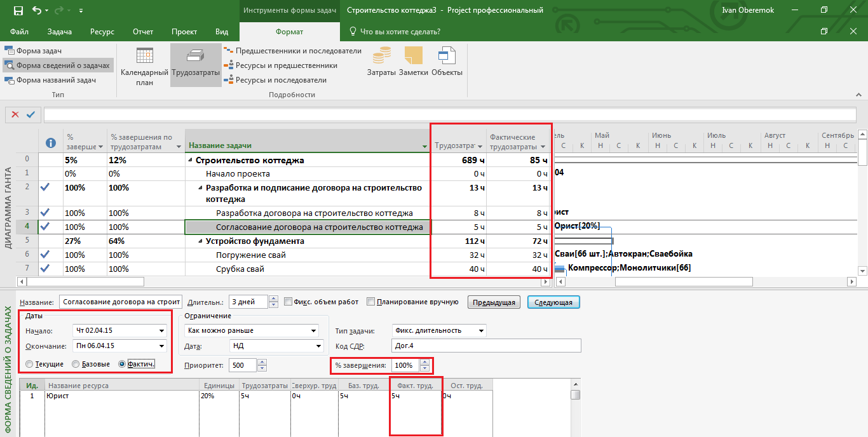Collapse the Устройство фундамента summary task

(x=200, y=241)
